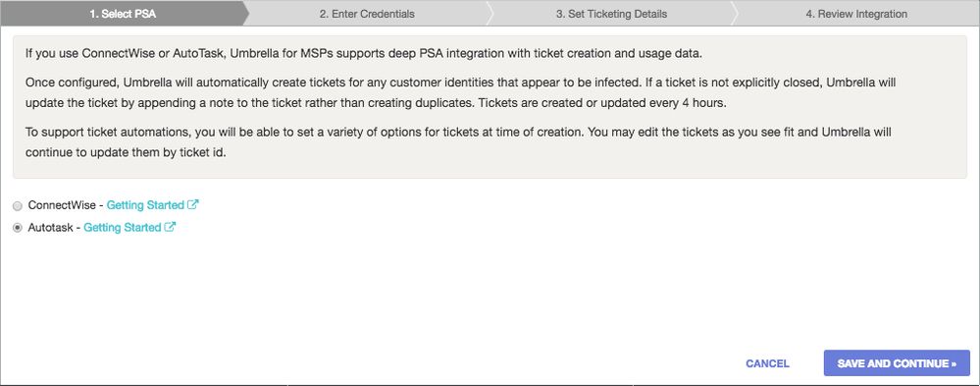Click the arrow divider after Select PSA step
Image resolution: width=980 pixels, height=386 pixels.
(x=245, y=13)
